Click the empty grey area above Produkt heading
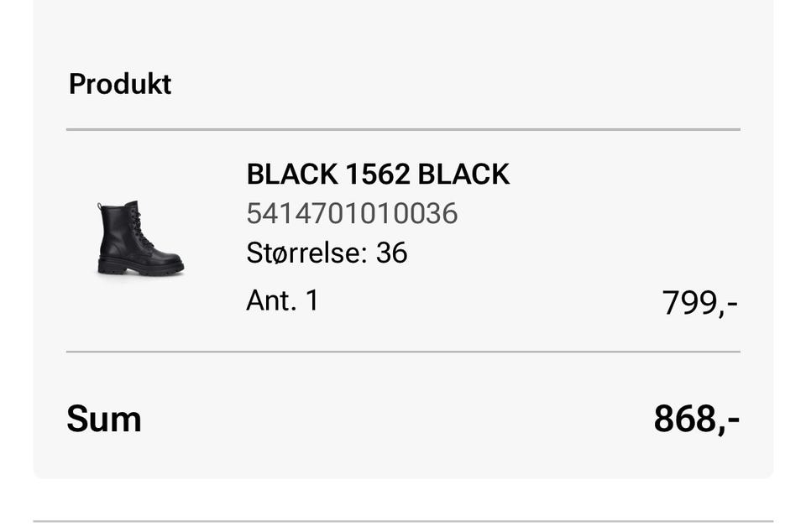 coord(403,34)
